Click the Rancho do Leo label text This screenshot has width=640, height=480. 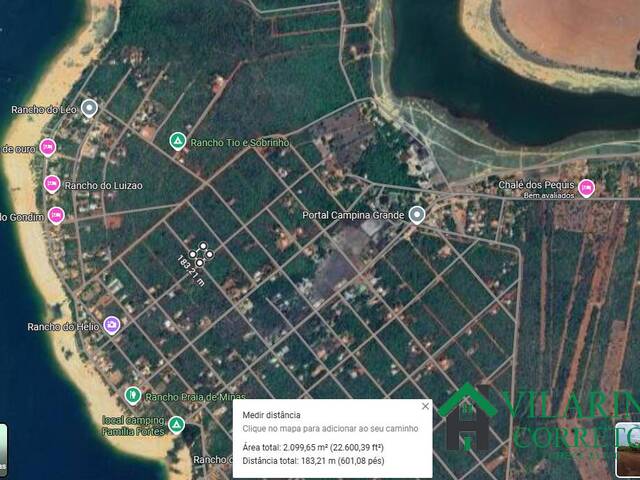pyautogui.click(x=44, y=110)
